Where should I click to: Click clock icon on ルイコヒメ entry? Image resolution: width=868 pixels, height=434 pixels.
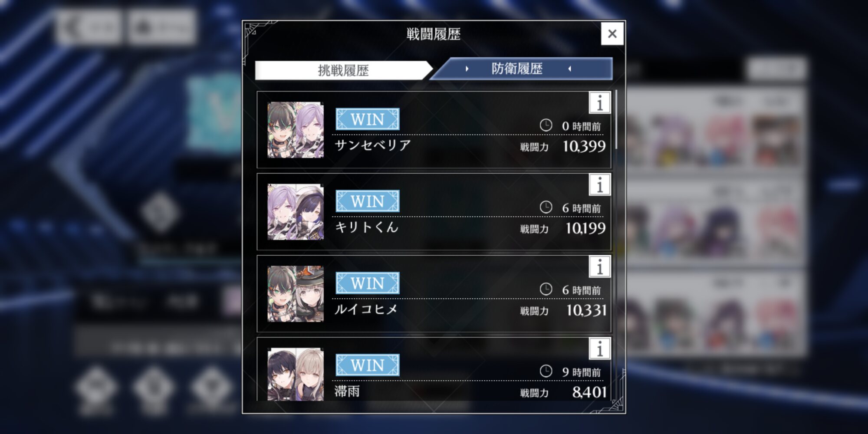coord(546,289)
